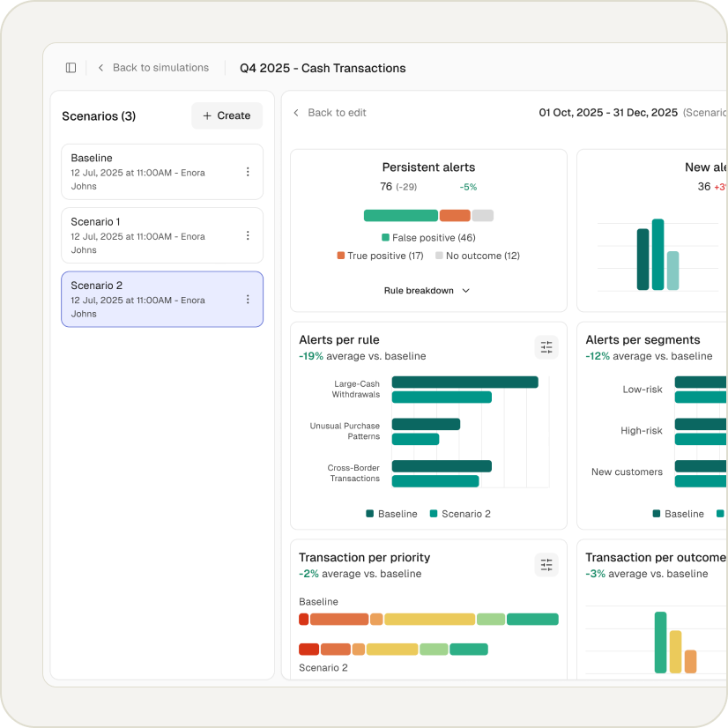728x728 pixels.
Task: Click the gray no outcome bar segment
Action: tap(483, 215)
